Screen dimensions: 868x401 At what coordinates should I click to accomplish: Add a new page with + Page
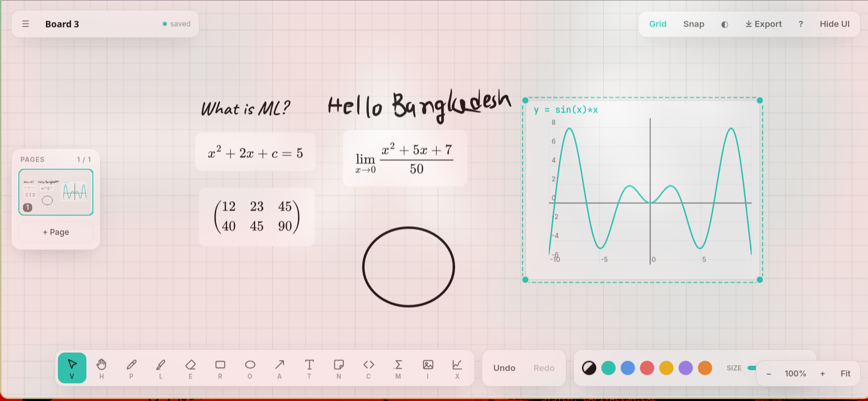pyautogui.click(x=56, y=232)
